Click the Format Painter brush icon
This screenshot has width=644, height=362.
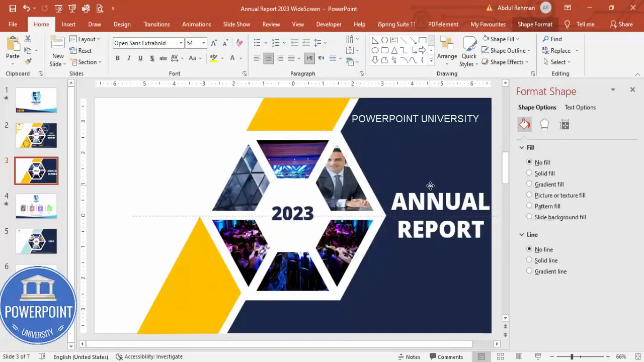coord(28,61)
